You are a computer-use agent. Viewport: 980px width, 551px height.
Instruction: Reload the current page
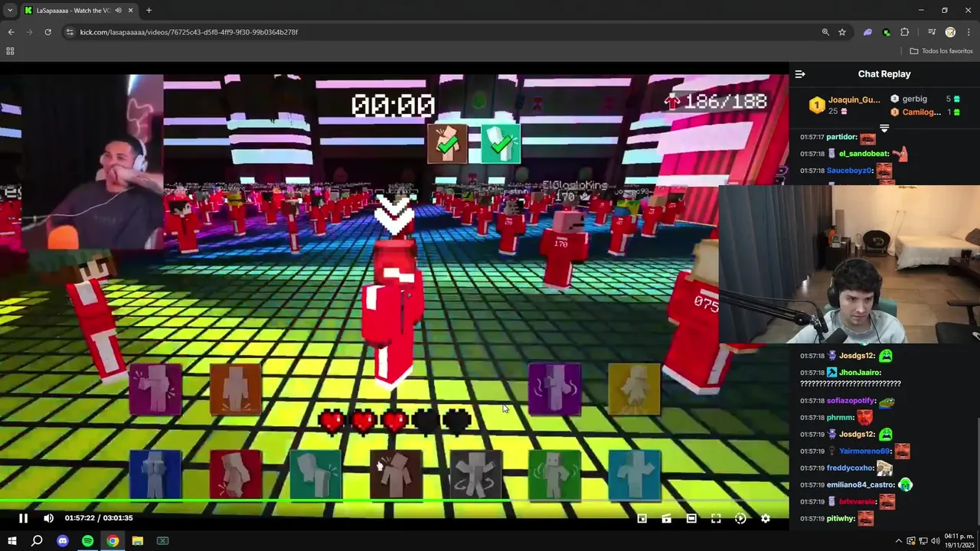[x=47, y=32]
